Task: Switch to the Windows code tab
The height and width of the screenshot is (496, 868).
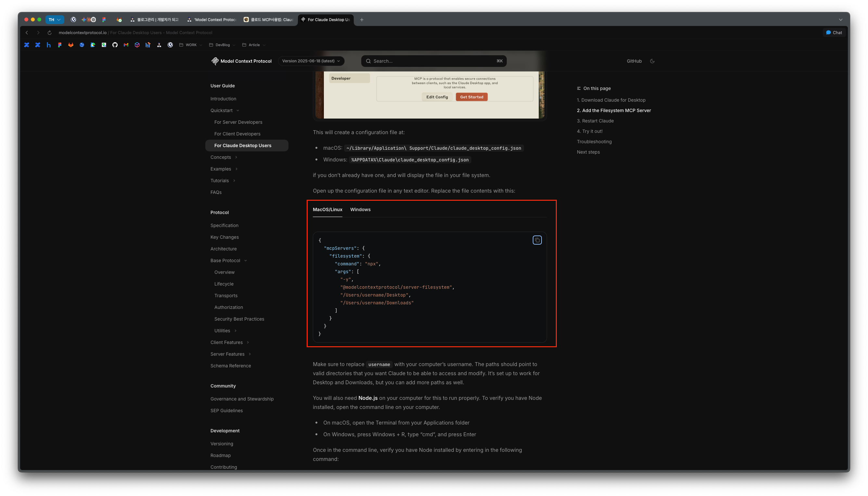Action: point(360,210)
